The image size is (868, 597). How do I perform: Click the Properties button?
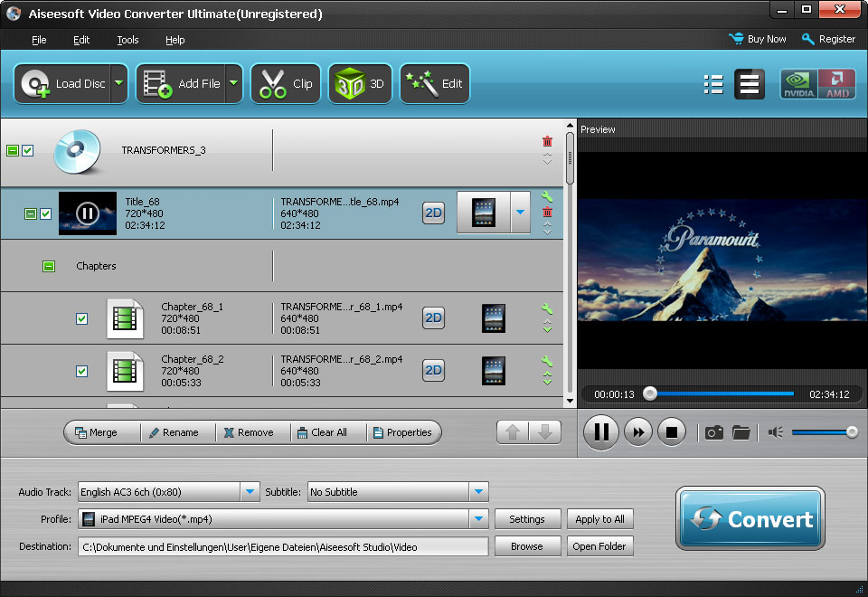coord(402,432)
